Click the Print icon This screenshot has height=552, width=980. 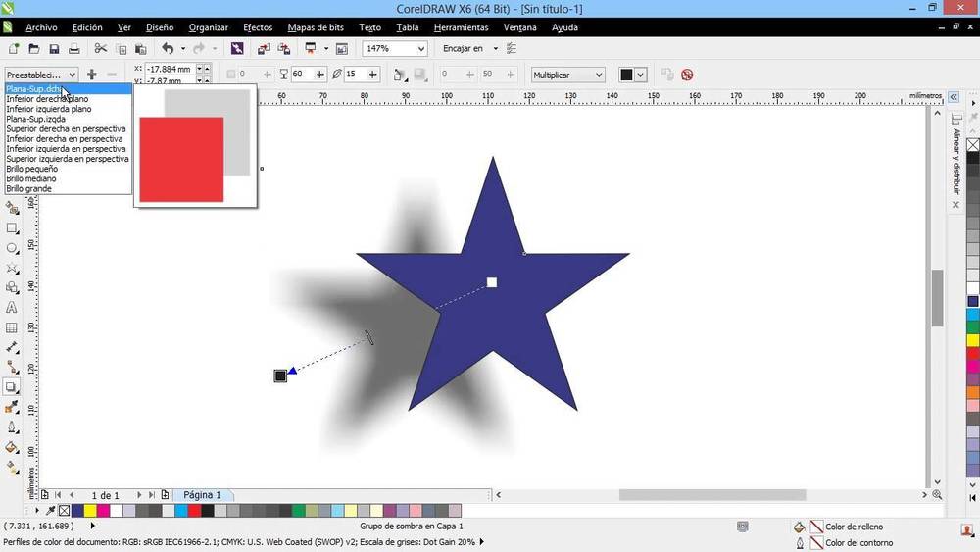[75, 49]
